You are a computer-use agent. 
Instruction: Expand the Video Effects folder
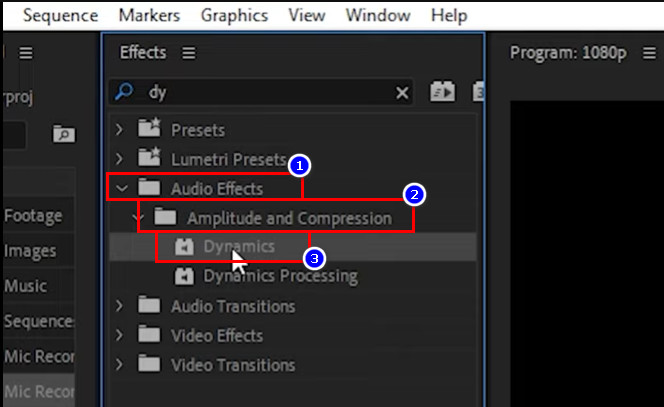tap(119, 335)
